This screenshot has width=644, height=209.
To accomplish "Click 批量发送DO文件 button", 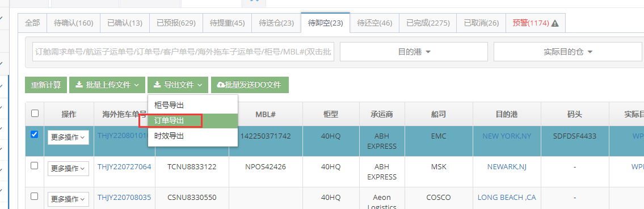I will pyautogui.click(x=250, y=85).
